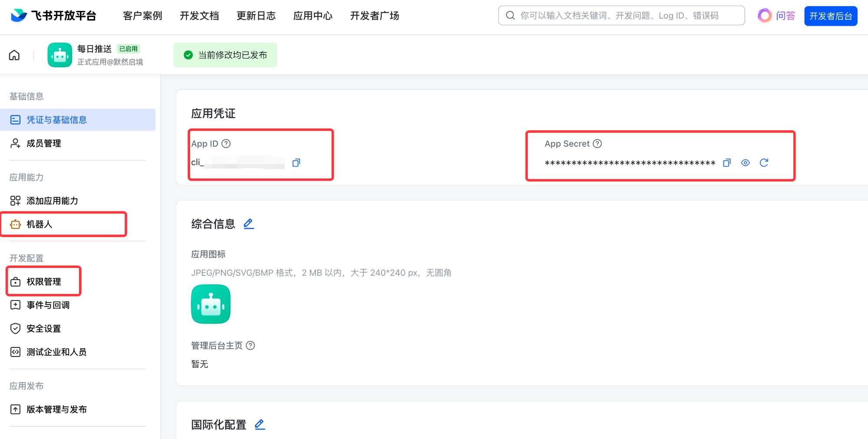The height and width of the screenshot is (439, 868).
Task: Open the 问答 AI assistant
Action: pos(776,16)
